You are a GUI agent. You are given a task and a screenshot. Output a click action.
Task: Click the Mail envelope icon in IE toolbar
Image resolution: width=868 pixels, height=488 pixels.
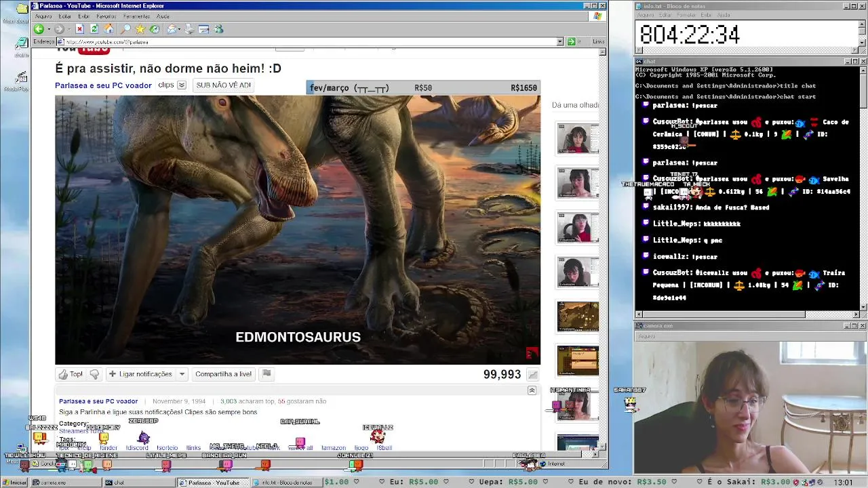click(172, 29)
